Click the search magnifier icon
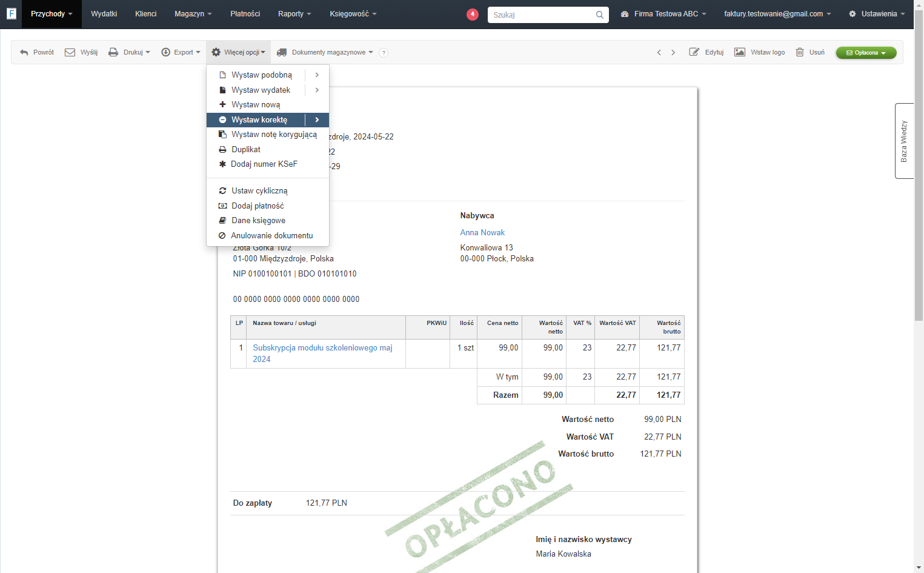Screen dimensions: 924x573 pyautogui.click(x=599, y=15)
